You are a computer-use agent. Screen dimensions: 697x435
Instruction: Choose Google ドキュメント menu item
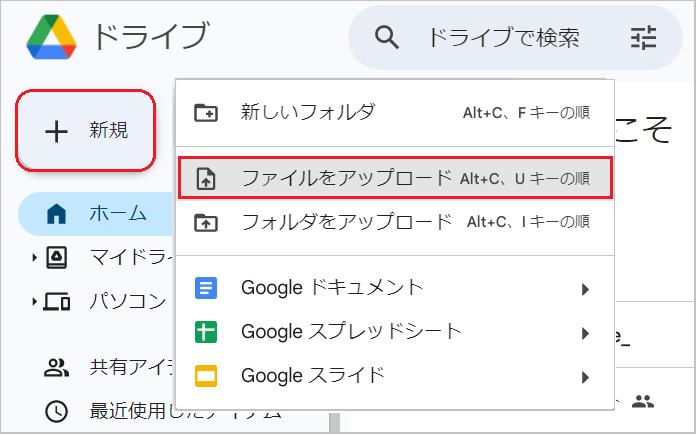[x=395, y=288]
